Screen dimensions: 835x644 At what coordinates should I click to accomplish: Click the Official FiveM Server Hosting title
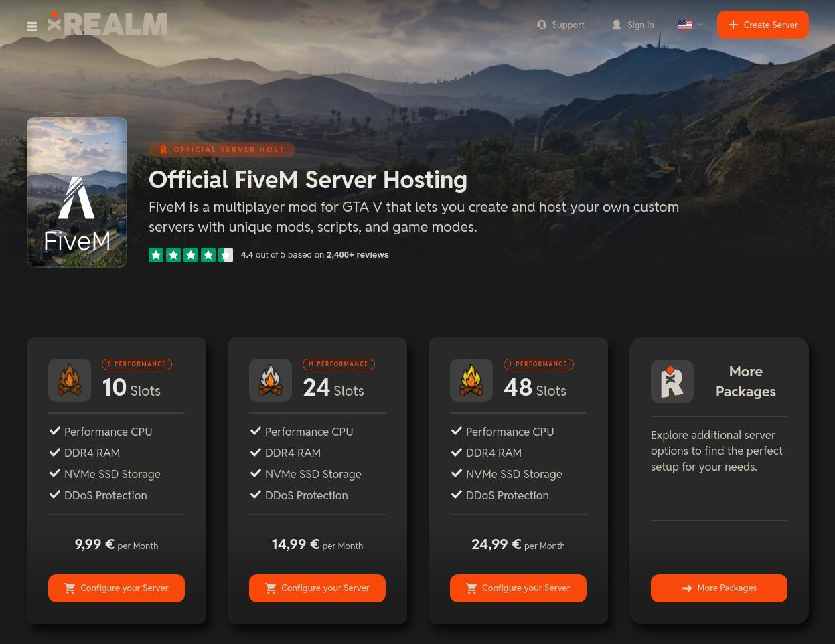pos(308,179)
